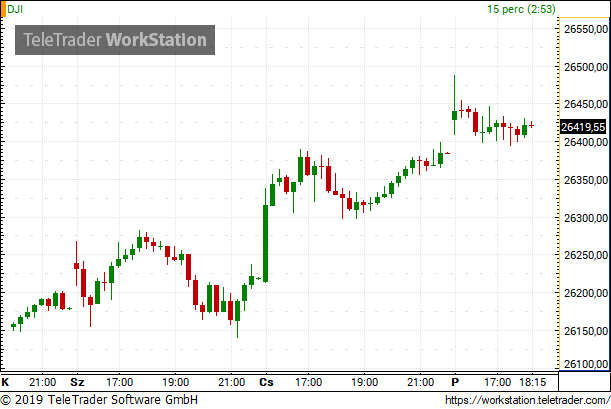
Task: Click the 26500,00 price axis label
Action: [x=586, y=67]
